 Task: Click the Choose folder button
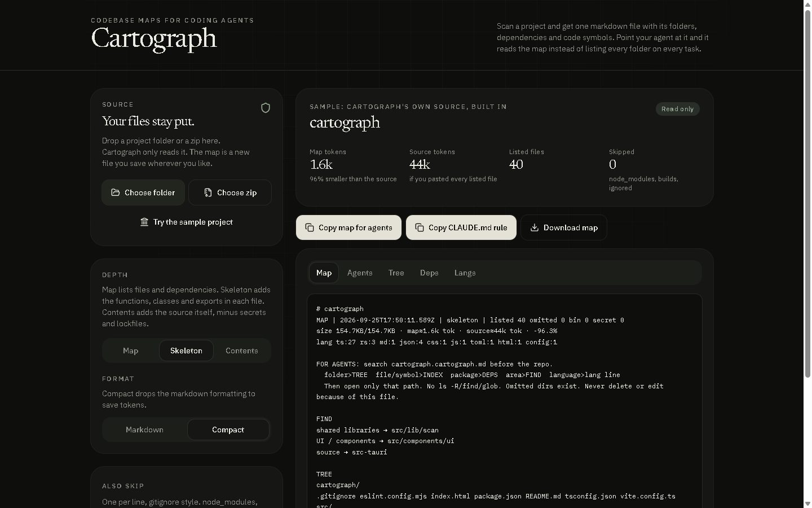pos(143,192)
